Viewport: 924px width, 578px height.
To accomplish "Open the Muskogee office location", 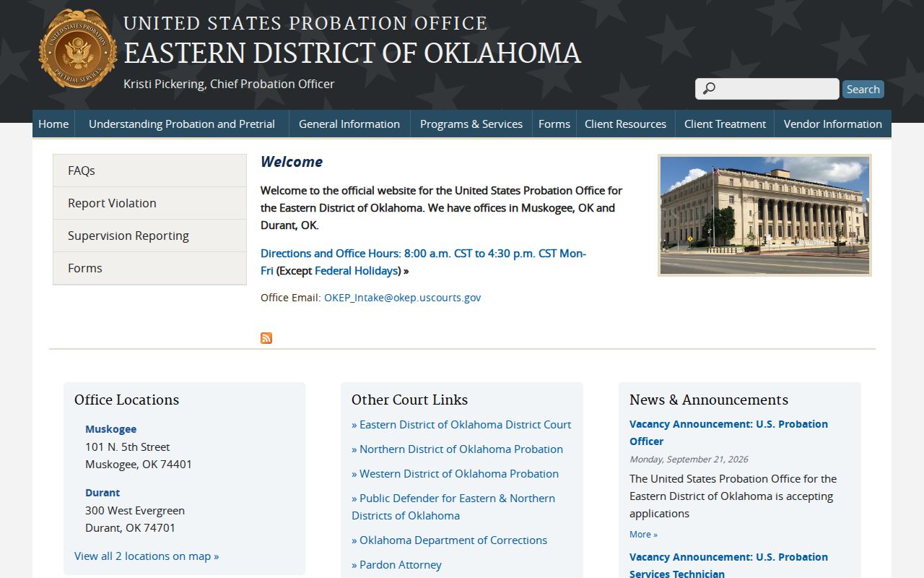I will pos(110,429).
